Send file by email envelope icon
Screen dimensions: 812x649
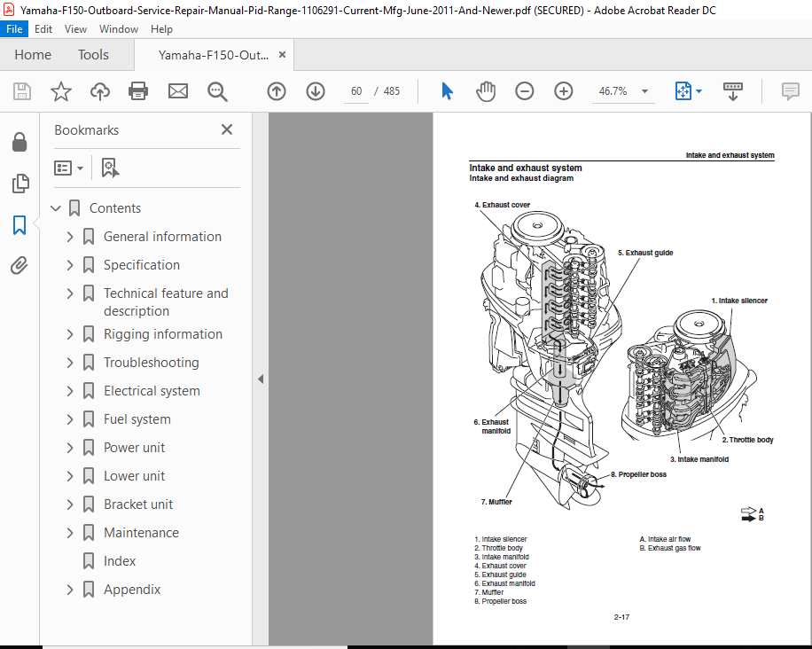click(177, 91)
